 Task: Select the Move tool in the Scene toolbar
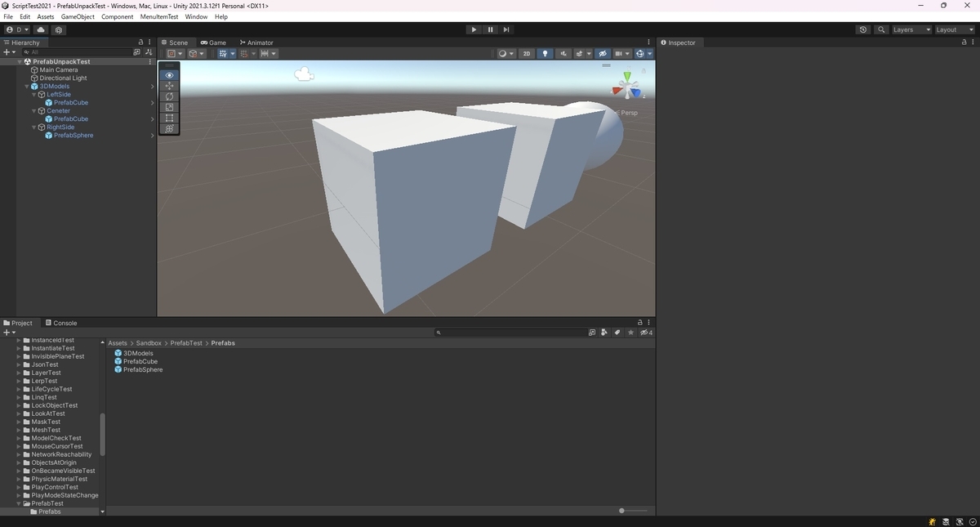pyautogui.click(x=169, y=86)
